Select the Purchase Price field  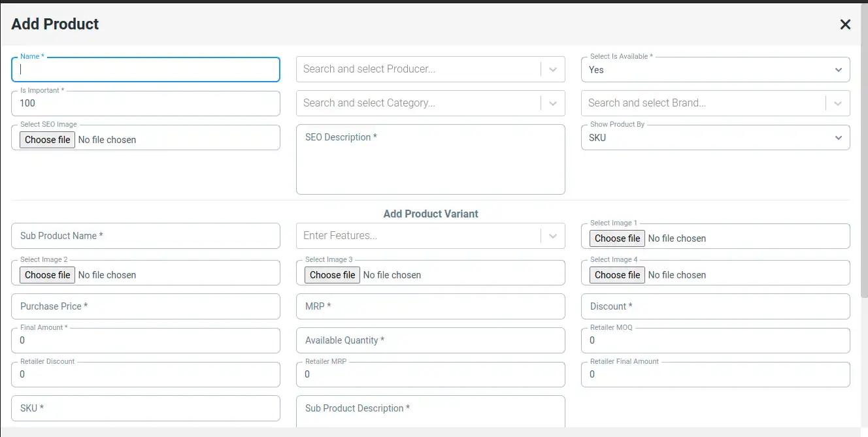146,306
